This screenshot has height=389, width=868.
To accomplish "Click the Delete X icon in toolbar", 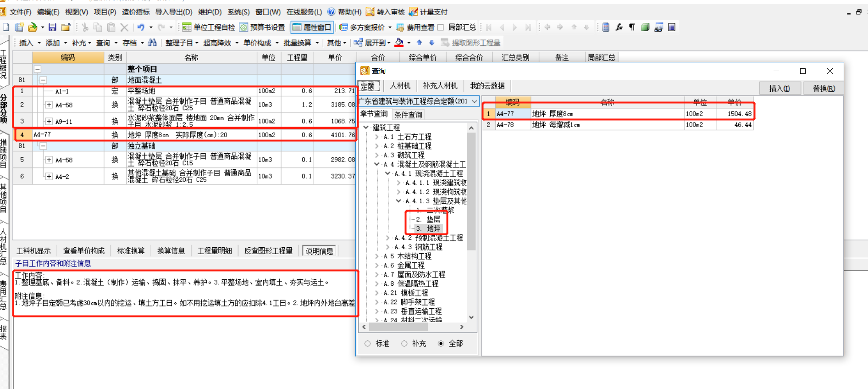I will [x=124, y=28].
